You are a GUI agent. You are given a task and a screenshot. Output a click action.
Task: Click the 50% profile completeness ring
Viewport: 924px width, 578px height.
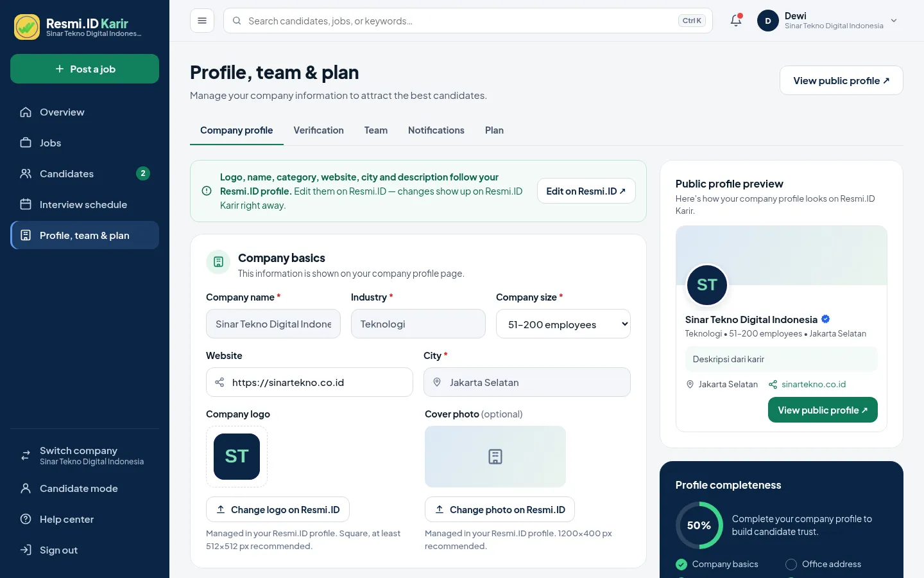point(699,525)
